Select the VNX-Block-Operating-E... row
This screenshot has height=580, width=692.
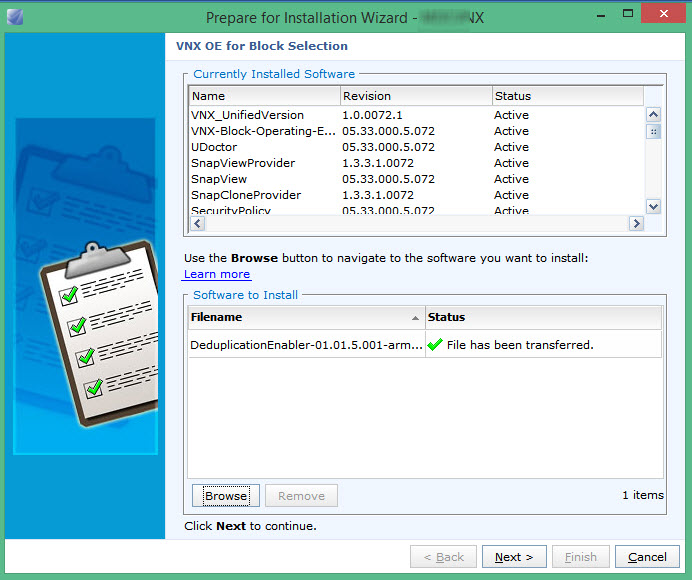click(416, 131)
